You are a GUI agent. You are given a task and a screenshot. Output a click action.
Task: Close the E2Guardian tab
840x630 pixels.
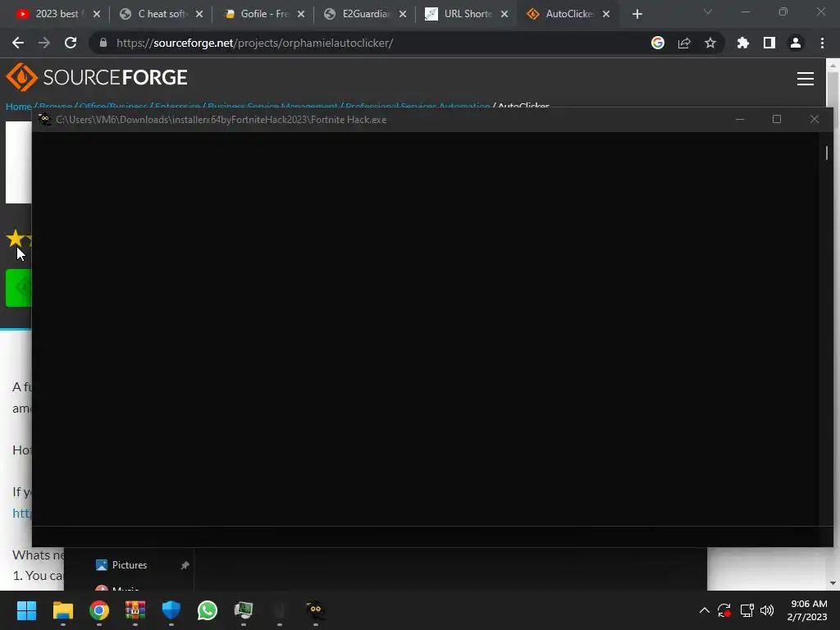[403, 14]
